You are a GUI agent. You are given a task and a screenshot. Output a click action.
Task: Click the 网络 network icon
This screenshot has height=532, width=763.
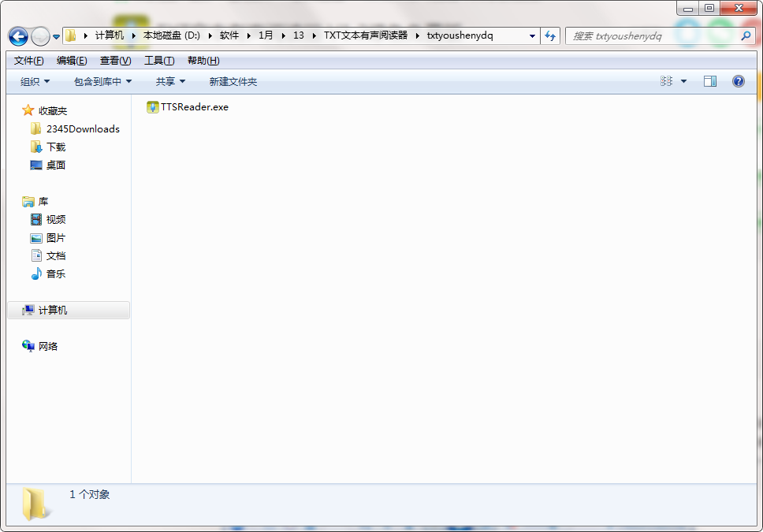[x=28, y=345]
